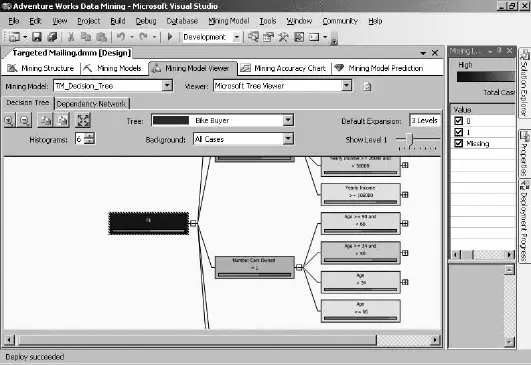Open Mining Legend panel options arrow

[x=490, y=51]
